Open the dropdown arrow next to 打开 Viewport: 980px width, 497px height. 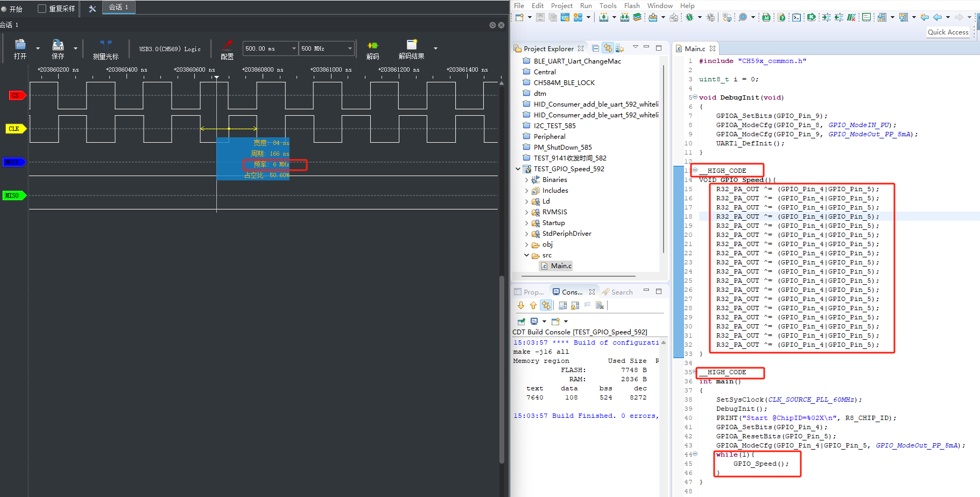tap(38, 48)
